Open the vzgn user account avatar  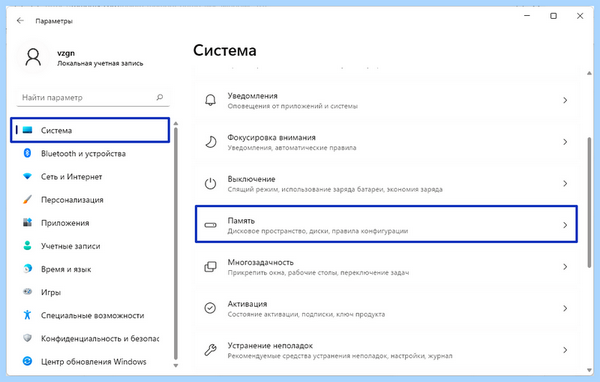33,57
